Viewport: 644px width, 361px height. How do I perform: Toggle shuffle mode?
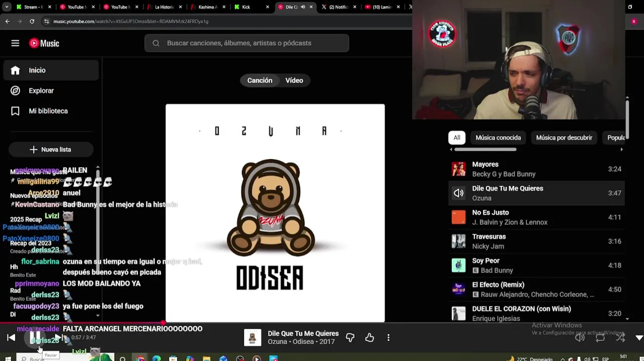[x=620, y=337]
